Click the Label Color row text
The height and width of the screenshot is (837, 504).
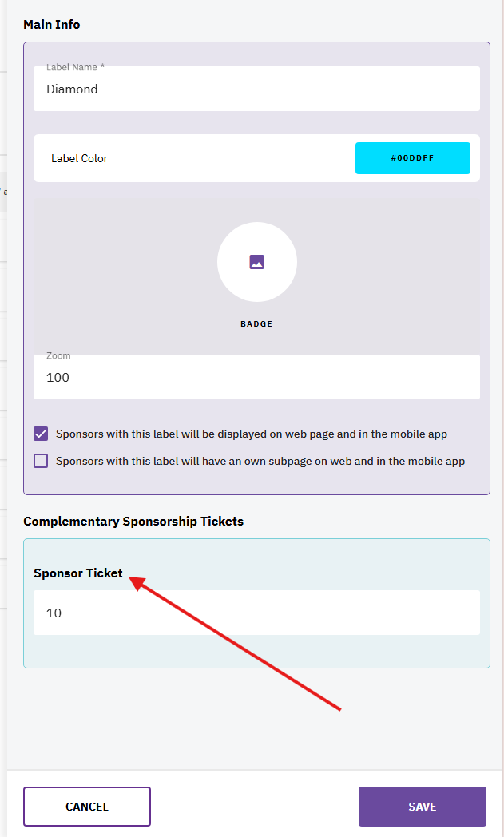point(79,158)
